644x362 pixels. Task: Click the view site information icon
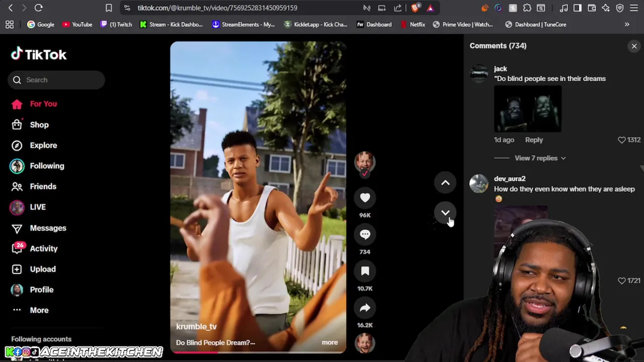[127, 8]
